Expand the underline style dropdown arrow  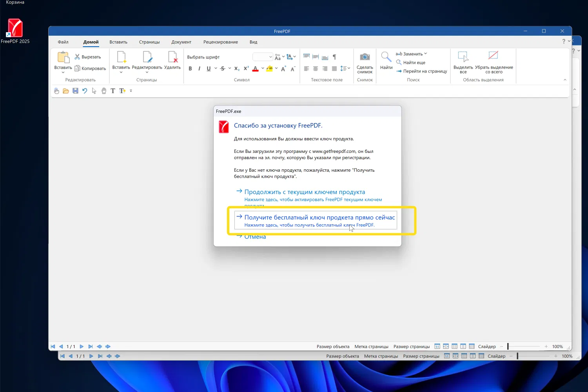[216, 69]
